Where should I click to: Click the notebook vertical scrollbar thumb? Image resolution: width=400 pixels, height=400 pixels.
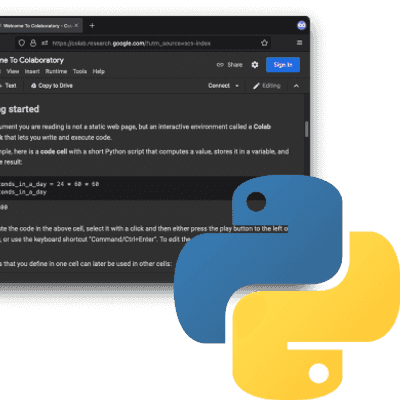coord(306,129)
